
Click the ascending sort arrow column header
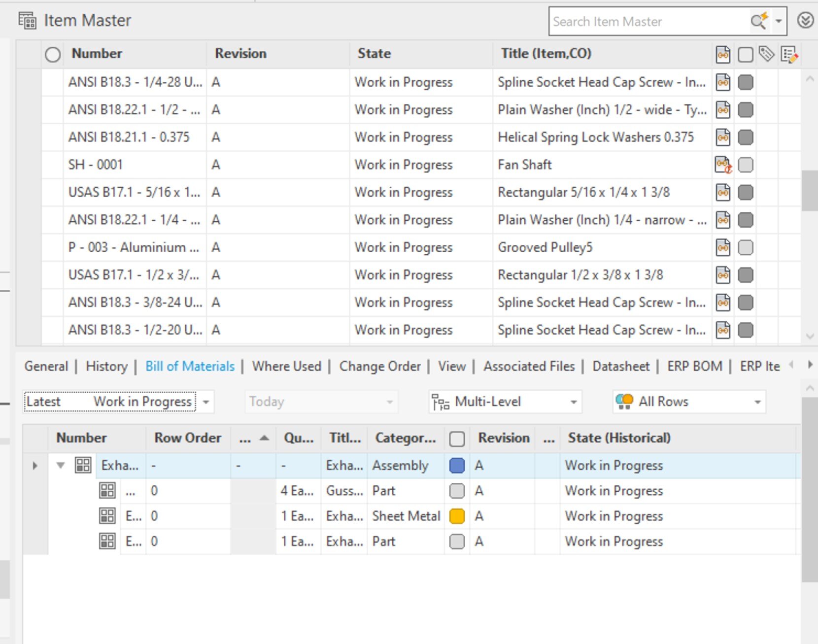[253, 438]
